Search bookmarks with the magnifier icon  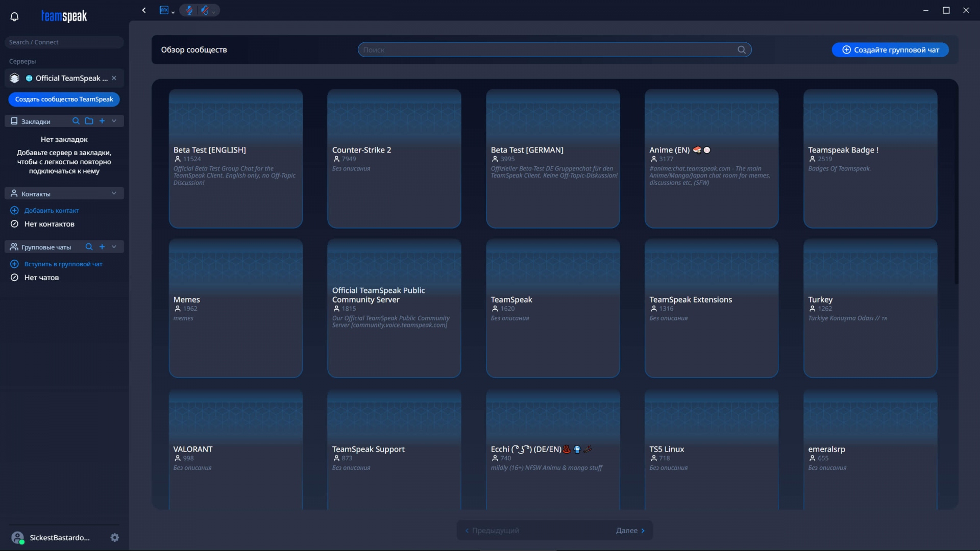76,121
